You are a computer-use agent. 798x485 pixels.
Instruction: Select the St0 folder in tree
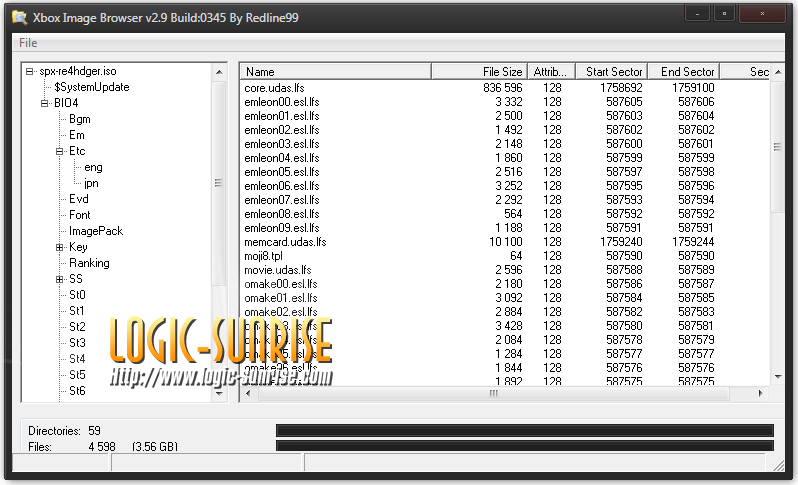pos(77,295)
